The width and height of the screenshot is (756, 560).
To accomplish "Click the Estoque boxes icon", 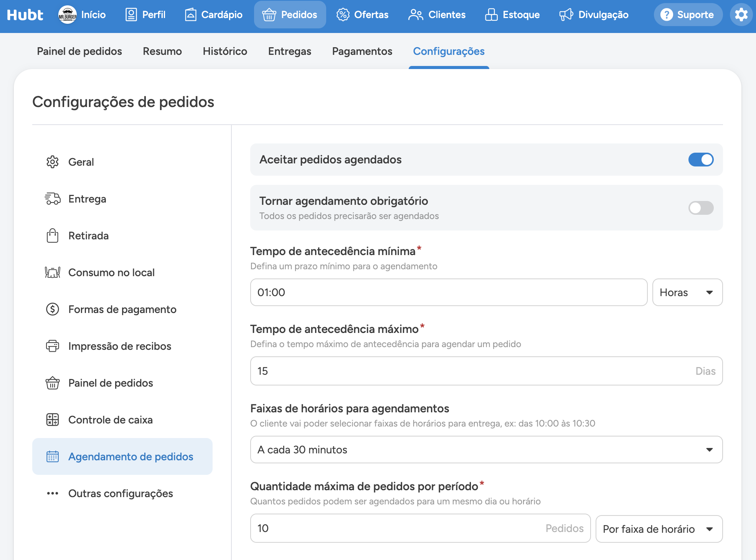I will 491,15.
